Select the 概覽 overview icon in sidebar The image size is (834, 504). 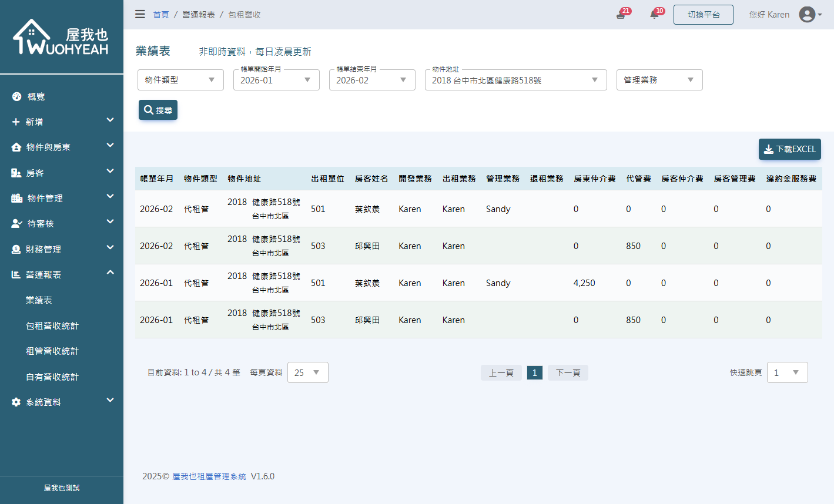16,96
